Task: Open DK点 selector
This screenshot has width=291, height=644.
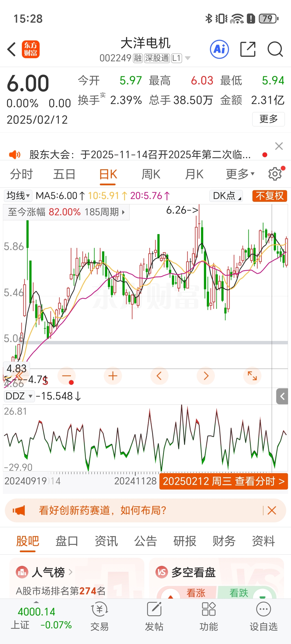Action: click(226, 195)
